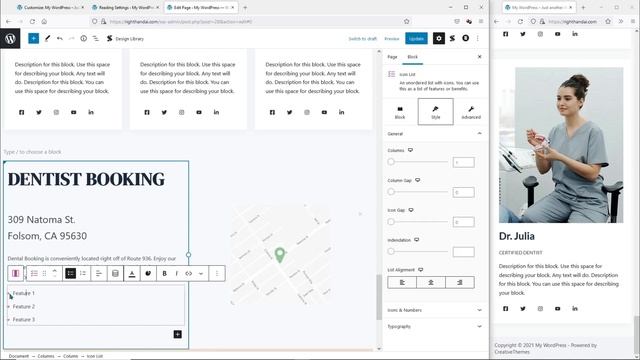Image resolution: width=640 pixels, height=360 pixels.
Task: Select the Tools pencil icon in the editor bar
Action: [x=47, y=38]
